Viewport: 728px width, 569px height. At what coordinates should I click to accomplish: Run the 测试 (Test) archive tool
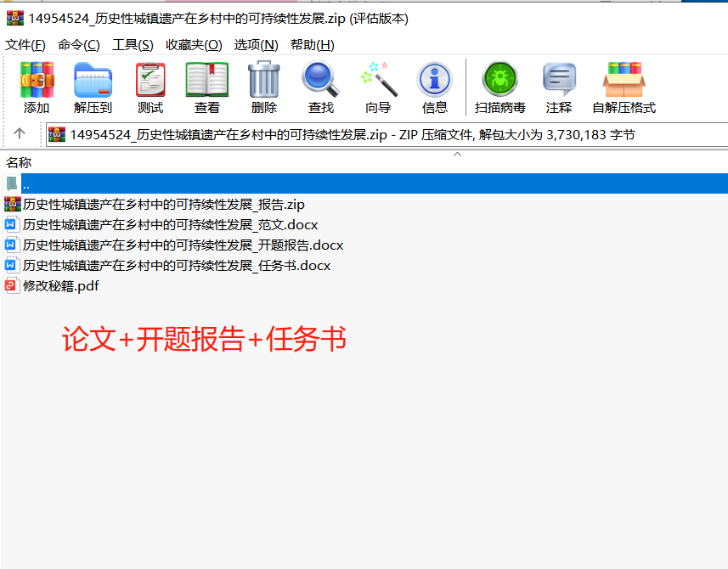(150, 80)
